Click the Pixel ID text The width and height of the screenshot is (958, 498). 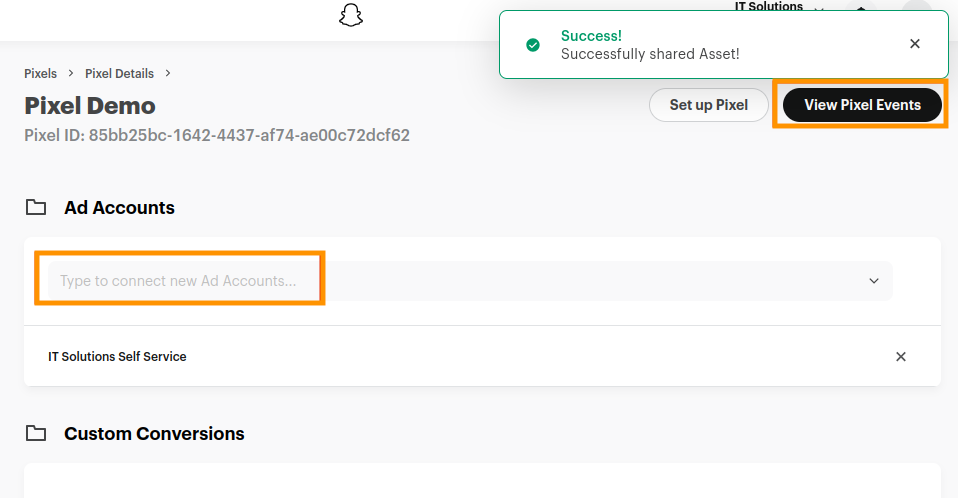(x=217, y=135)
